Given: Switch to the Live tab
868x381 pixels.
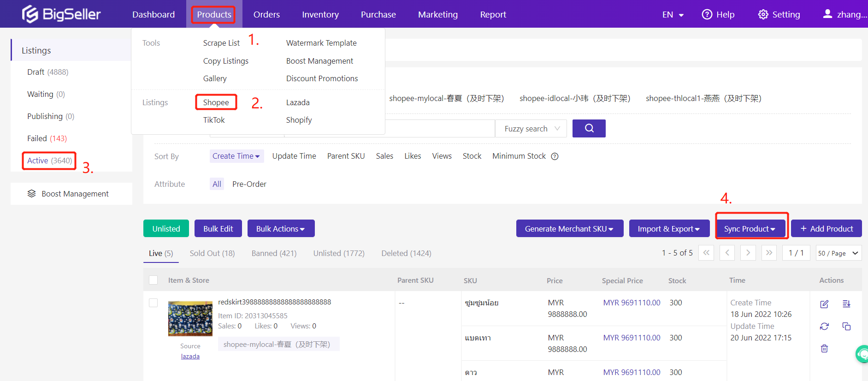Looking at the screenshot, I should point(161,253).
